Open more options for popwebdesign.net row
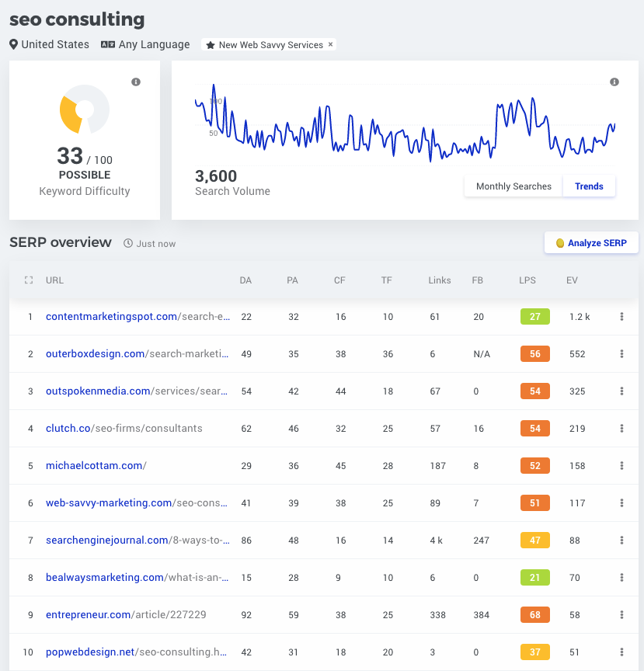Viewport: 644px width, 671px height. point(621,652)
